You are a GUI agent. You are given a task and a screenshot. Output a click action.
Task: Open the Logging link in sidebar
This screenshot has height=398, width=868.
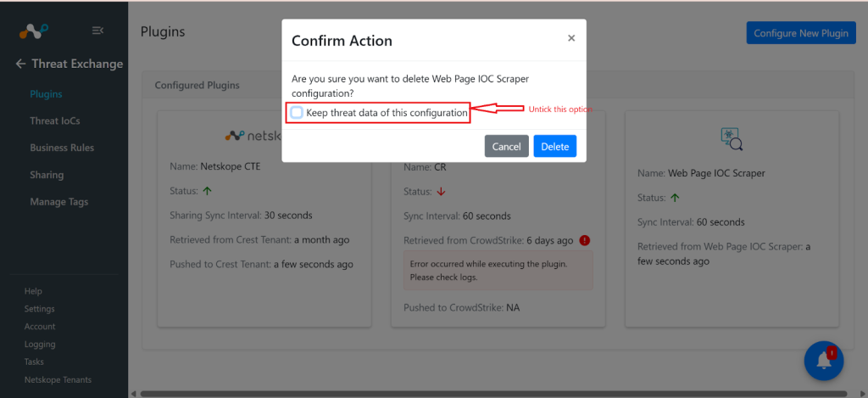pyautogui.click(x=40, y=345)
